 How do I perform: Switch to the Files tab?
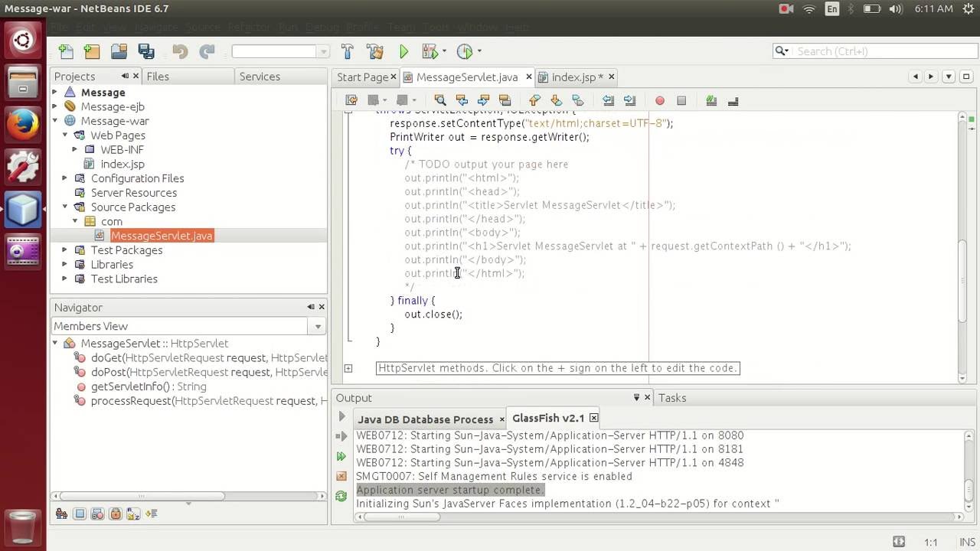click(158, 77)
